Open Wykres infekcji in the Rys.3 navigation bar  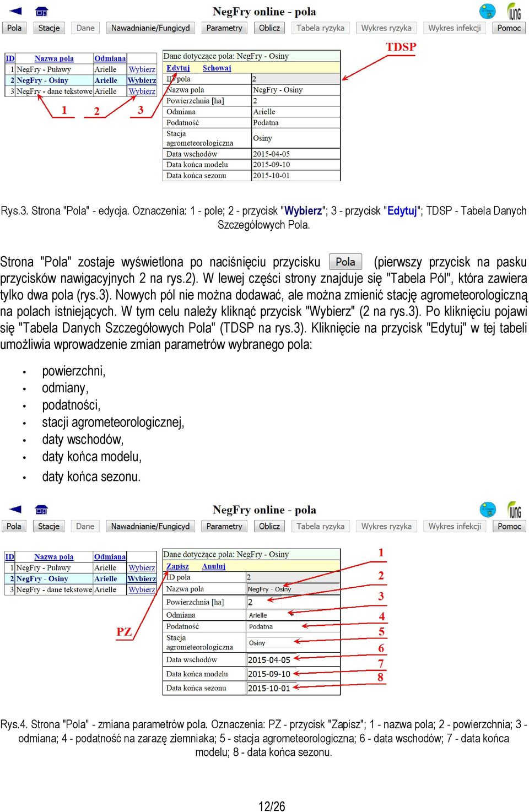(455, 28)
